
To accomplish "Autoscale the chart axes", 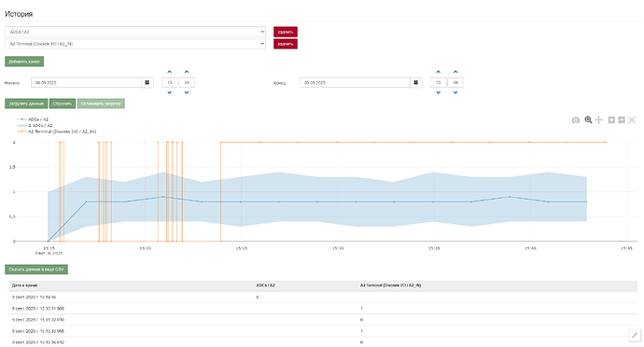I will (632, 120).
